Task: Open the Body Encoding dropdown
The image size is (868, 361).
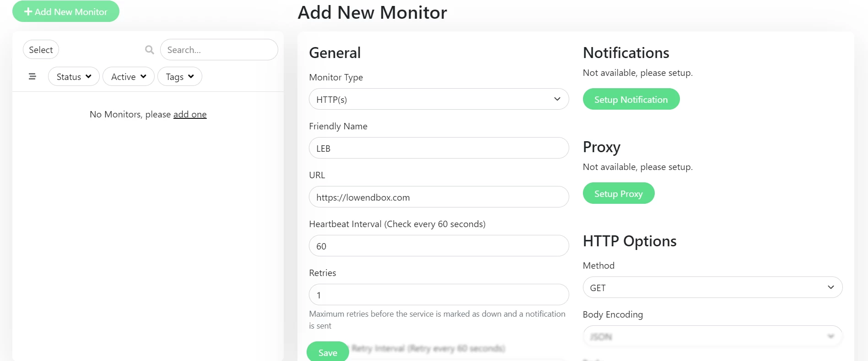Action: (712, 336)
